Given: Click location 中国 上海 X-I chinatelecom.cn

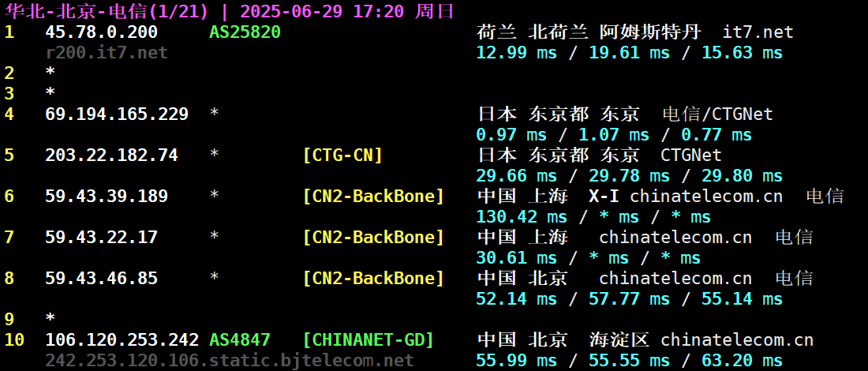Looking at the screenshot, I should pyautogui.click(x=630, y=197).
